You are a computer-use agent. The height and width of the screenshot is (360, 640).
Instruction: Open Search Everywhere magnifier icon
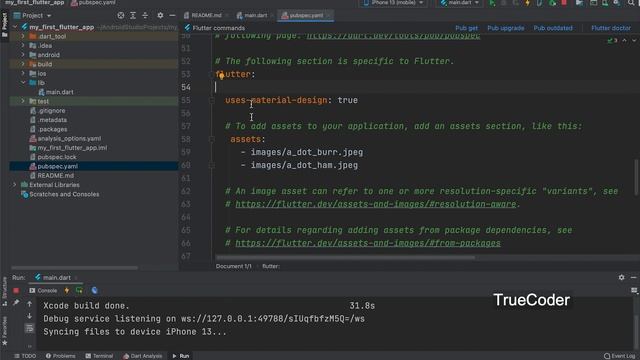click(x=631, y=3)
